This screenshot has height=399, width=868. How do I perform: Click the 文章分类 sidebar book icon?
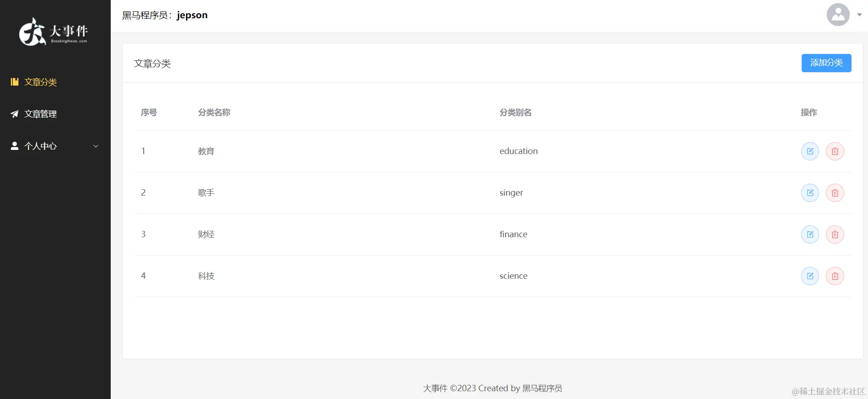15,82
